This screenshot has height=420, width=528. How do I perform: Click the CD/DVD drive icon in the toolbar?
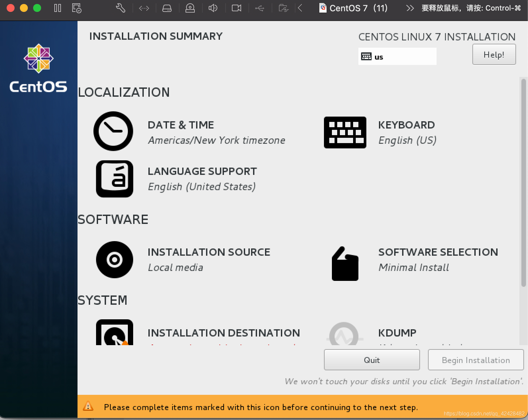(x=190, y=8)
